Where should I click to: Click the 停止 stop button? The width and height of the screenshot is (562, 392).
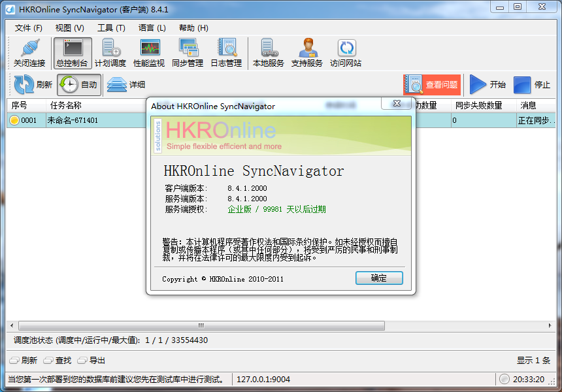tap(532, 84)
